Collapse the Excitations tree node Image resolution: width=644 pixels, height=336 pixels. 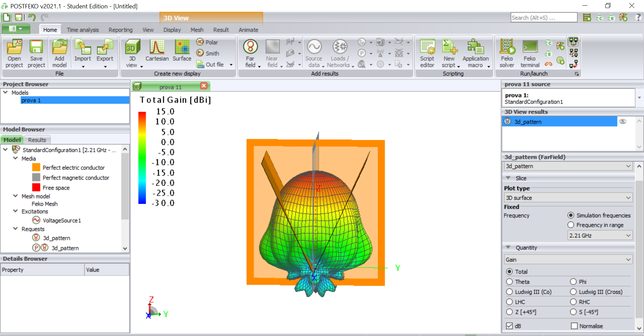(15, 211)
